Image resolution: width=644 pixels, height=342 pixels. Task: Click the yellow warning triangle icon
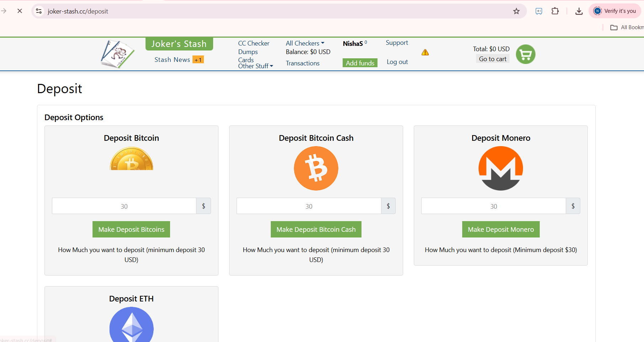tap(425, 53)
